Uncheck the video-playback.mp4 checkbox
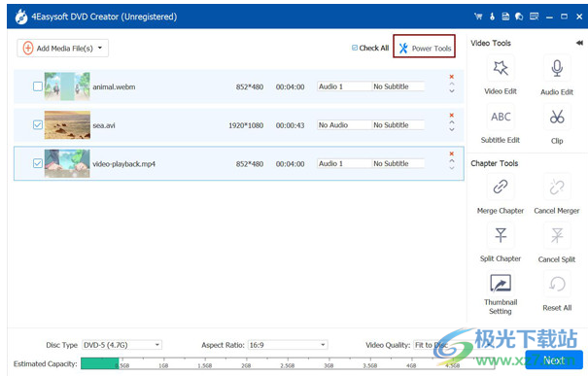Viewport: 588px width, 376px height. point(38,163)
